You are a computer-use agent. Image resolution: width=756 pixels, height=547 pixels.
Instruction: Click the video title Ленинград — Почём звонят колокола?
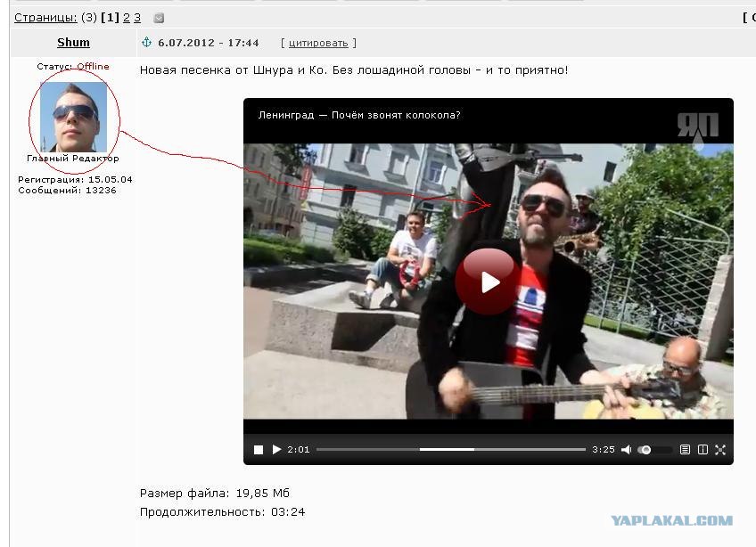359,115
